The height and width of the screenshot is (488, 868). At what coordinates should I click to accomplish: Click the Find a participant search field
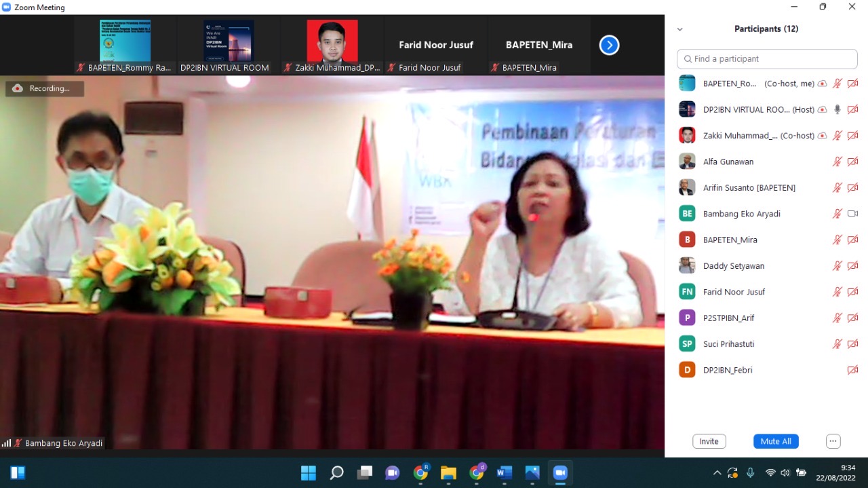[x=766, y=59]
